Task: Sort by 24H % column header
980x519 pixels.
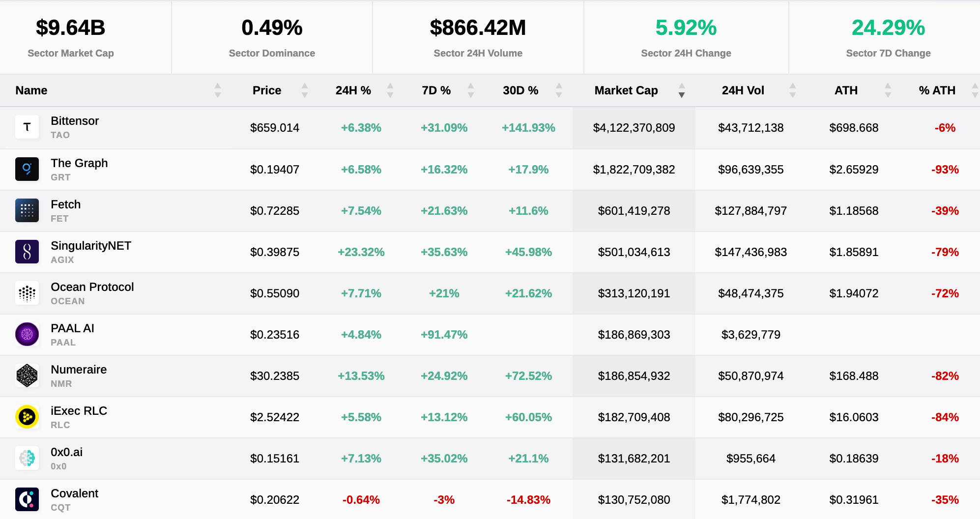Action: point(353,90)
